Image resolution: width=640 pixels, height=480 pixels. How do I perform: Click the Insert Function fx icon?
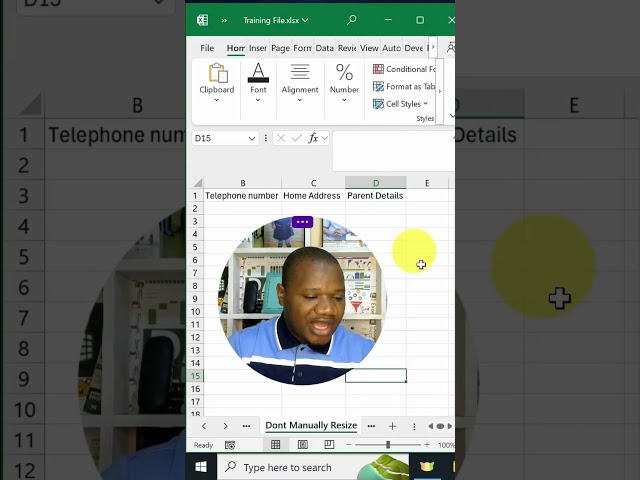point(313,138)
